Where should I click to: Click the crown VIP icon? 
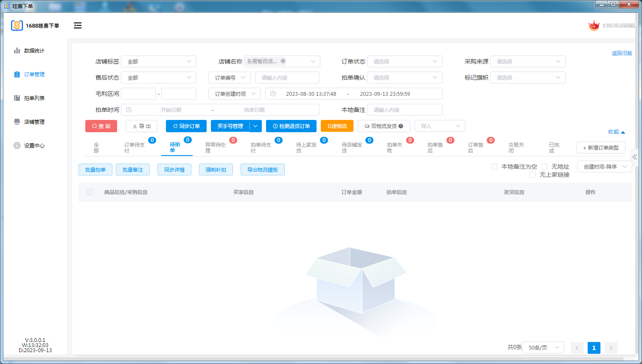pos(594,26)
